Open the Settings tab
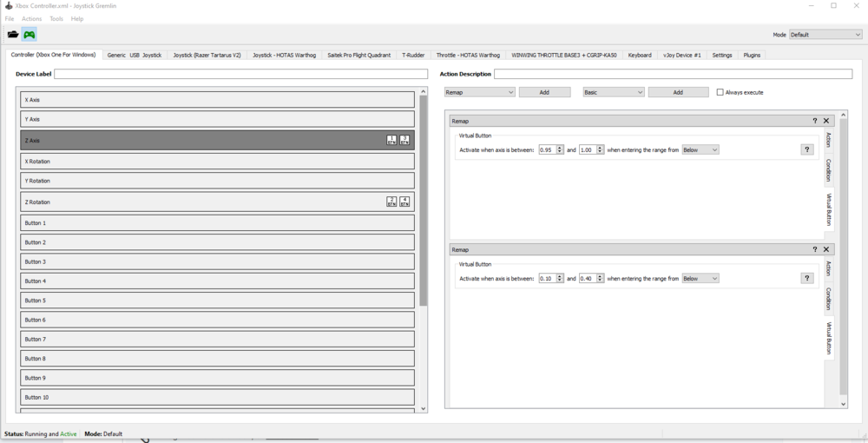This screenshot has height=443, width=868. tap(722, 56)
